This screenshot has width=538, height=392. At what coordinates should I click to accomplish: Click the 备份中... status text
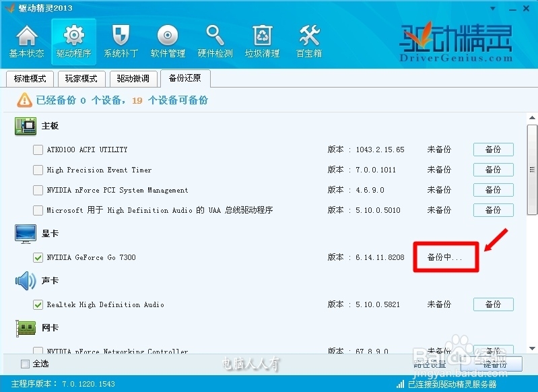pos(444,257)
